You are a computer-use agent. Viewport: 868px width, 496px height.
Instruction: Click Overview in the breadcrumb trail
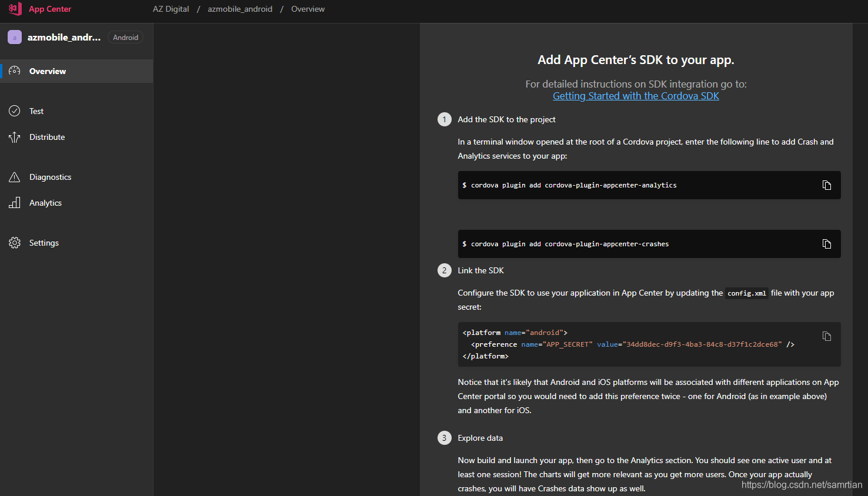pos(308,9)
